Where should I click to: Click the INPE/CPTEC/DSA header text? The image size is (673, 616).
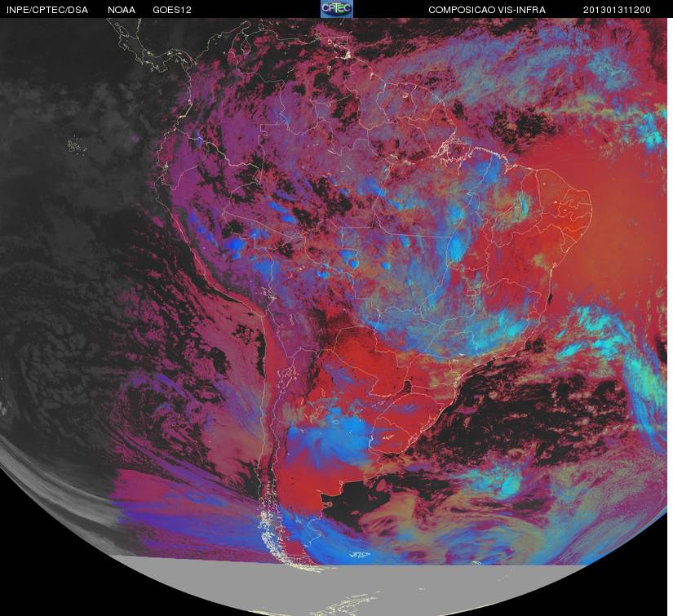pyautogui.click(x=47, y=10)
